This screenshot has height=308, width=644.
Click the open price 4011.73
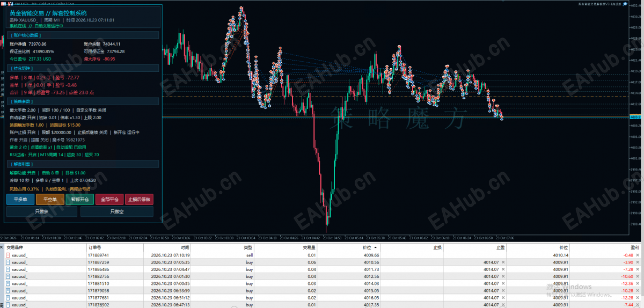click(x=371, y=269)
